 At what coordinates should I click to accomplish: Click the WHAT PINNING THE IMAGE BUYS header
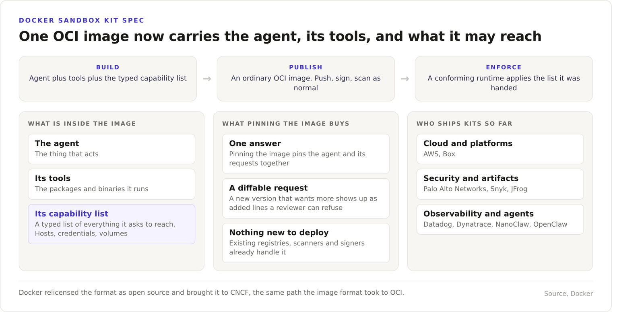tap(286, 124)
